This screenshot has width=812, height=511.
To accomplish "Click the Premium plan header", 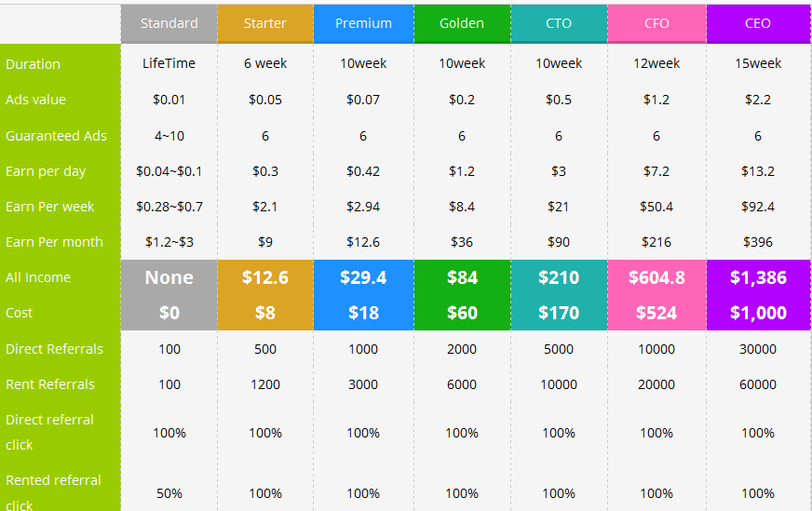I will (363, 23).
